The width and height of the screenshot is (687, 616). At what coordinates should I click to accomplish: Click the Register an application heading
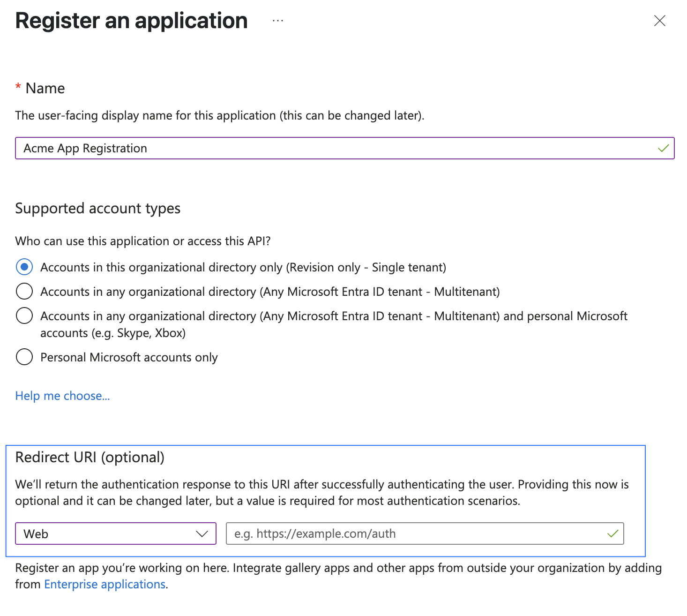[131, 21]
